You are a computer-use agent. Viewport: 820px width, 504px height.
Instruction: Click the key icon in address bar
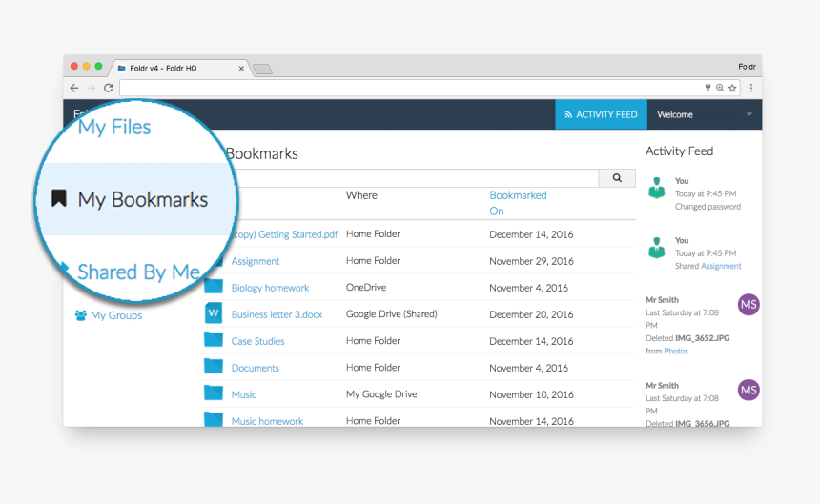(707, 88)
